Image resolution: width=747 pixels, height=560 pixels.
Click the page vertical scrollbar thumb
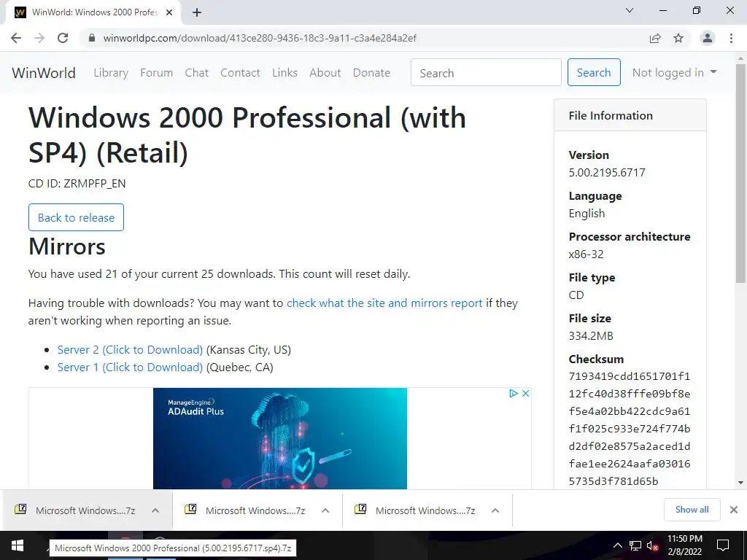[741, 174]
